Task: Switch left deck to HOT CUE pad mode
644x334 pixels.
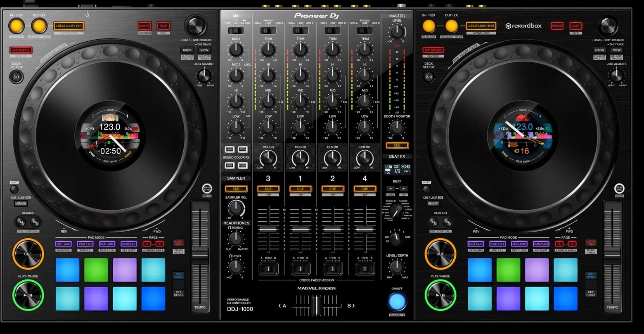Action: coord(64,244)
